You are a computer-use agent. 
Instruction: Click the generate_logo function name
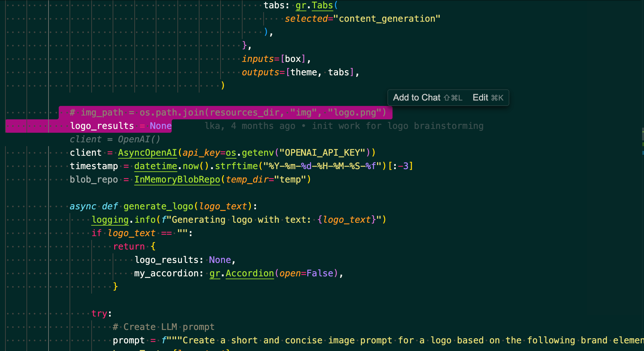tap(158, 206)
